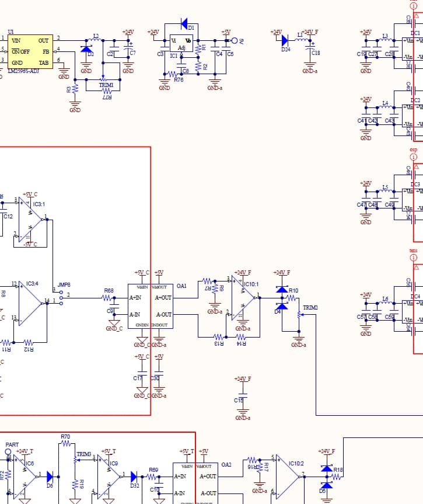The width and height of the screenshot is (423, 504).
Task: Select resistor R3 symbol
Action: [75, 89]
